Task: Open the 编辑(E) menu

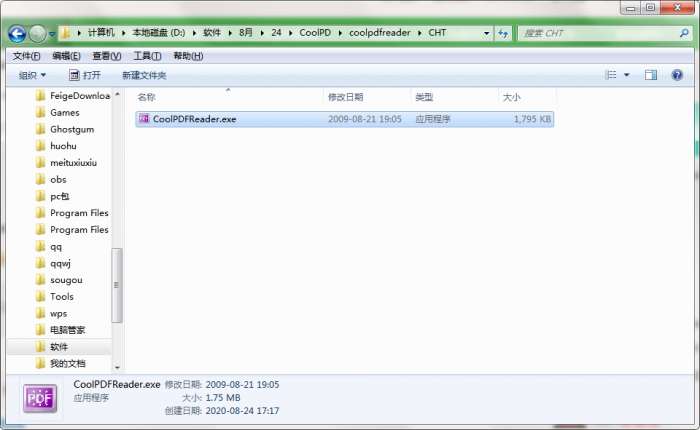Action: (x=66, y=56)
